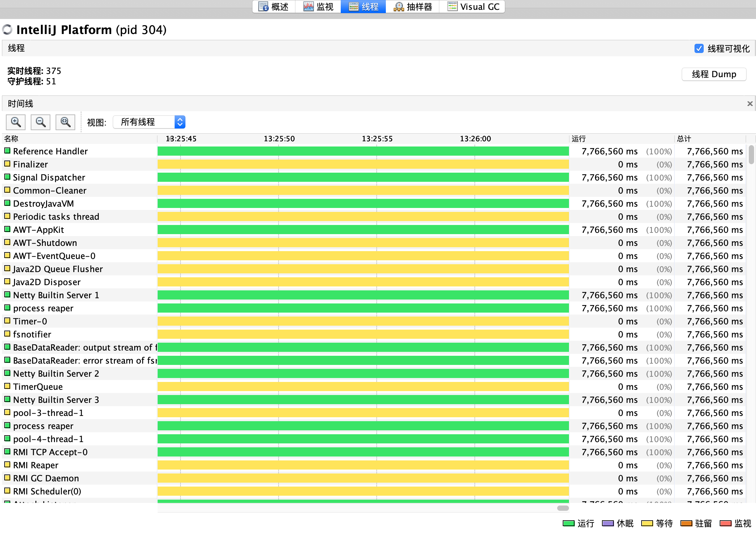Toggle the 线程可视化 checkbox

(699, 48)
